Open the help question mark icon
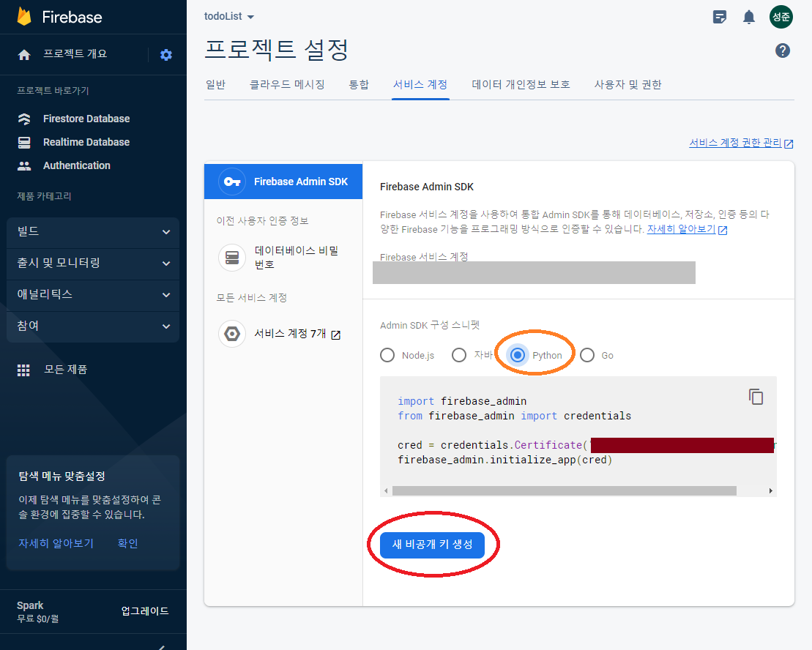 point(783,51)
